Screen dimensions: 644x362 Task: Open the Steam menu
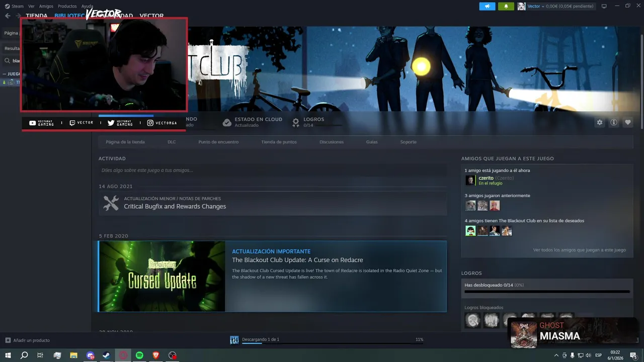click(14, 6)
